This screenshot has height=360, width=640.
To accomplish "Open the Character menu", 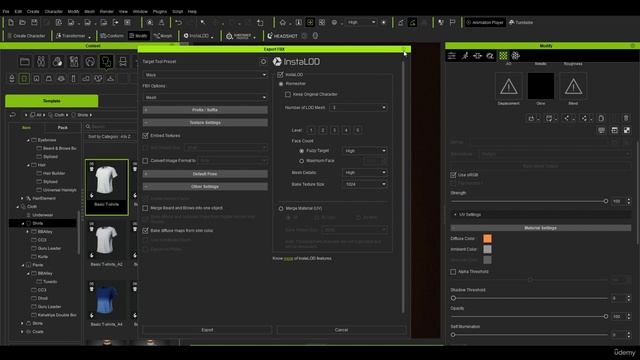I will coord(53,11).
